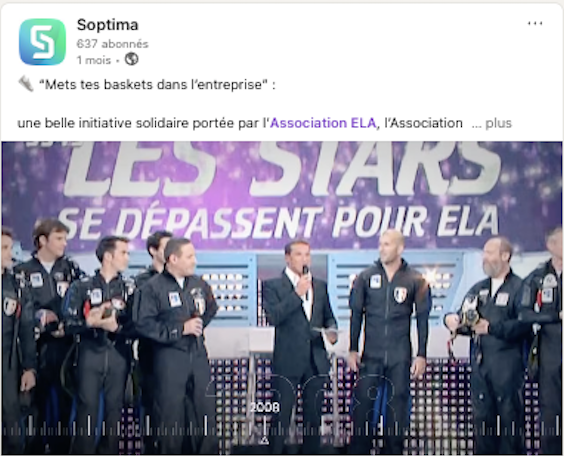
Task: Click the 637 abonnés follower count
Action: click(x=112, y=44)
